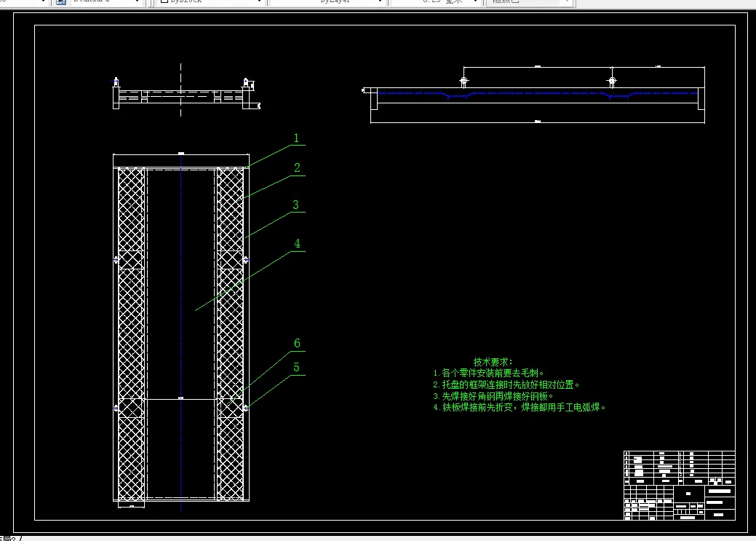The image size is (756, 541).
Task: Select part callout number 4
Action: pos(297,244)
